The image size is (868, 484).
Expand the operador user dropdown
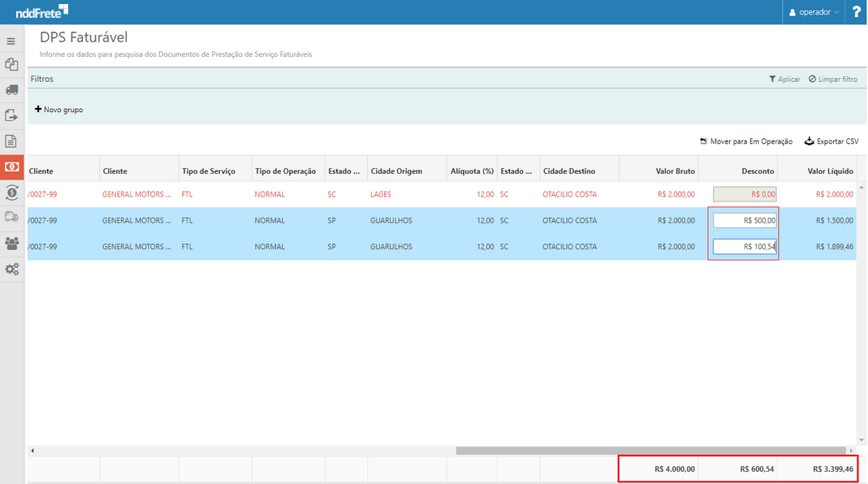pyautogui.click(x=814, y=12)
